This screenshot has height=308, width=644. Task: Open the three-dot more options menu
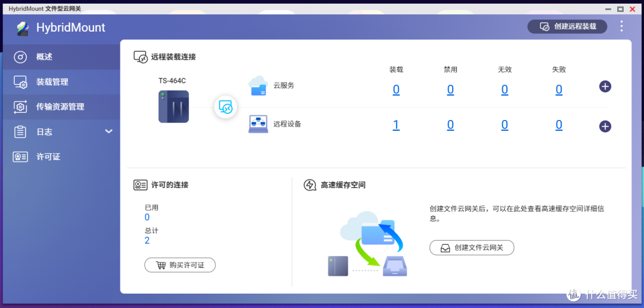pos(621,26)
